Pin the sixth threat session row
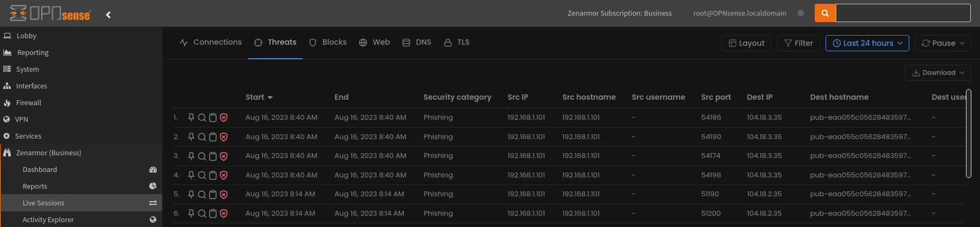This screenshot has width=980, height=227. click(x=191, y=214)
